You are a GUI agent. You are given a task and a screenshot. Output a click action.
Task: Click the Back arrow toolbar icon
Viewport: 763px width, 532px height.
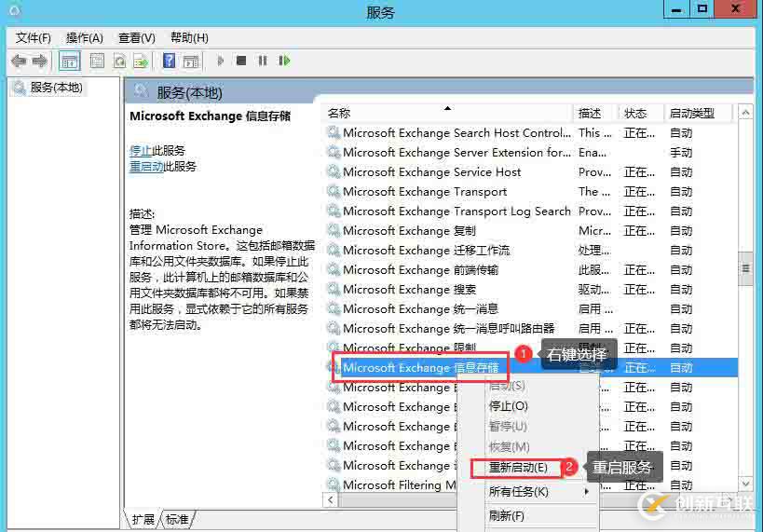click(19, 61)
